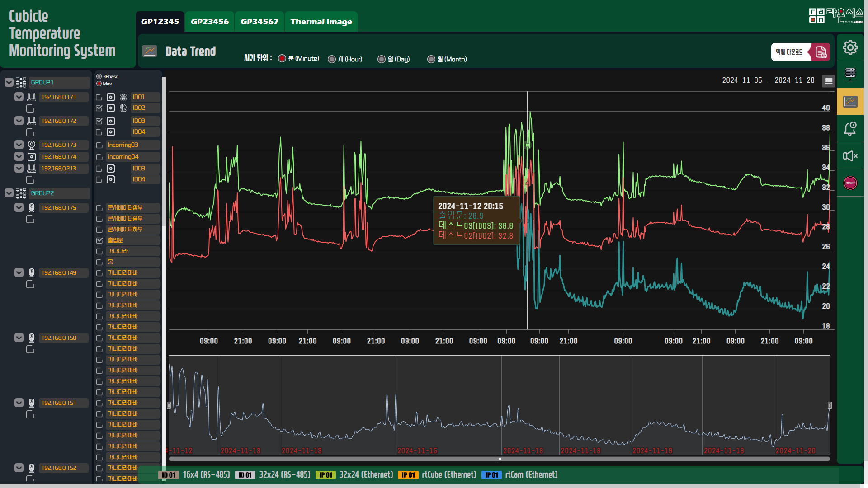Toggle the 192.168.0.174 expander arrow
The width and height of the screenshot is (868, 488).
point(19,156)
